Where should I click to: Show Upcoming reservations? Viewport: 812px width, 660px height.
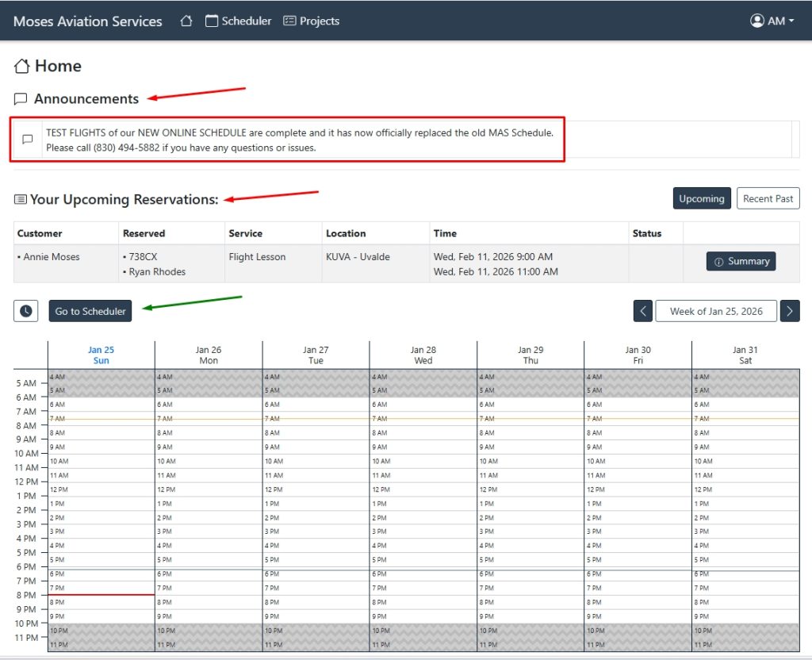pyautogui.click(x=701, y=199)
